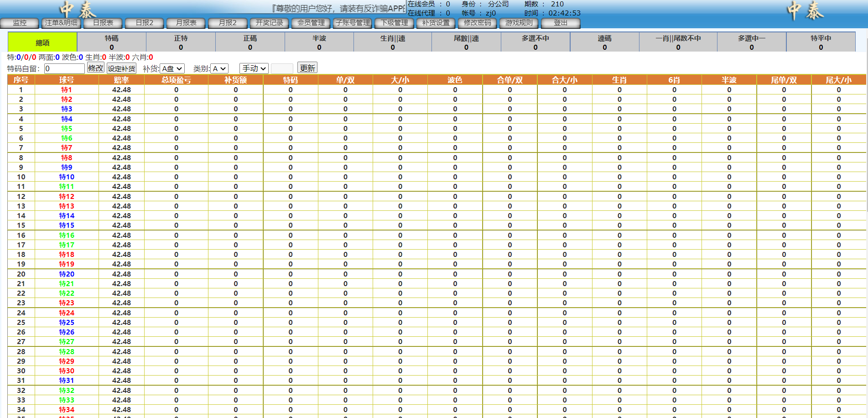Click the 球号 column header

(67, 80)
